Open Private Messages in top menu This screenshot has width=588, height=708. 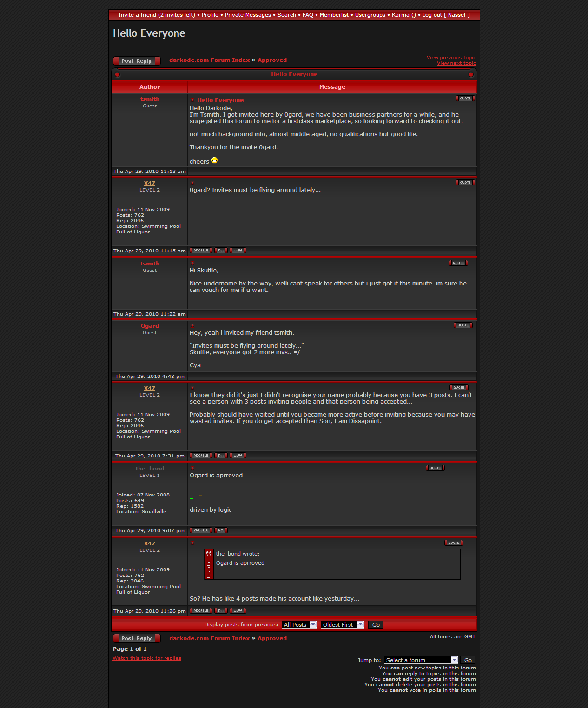pyautogui.click(x=248, y=15)
